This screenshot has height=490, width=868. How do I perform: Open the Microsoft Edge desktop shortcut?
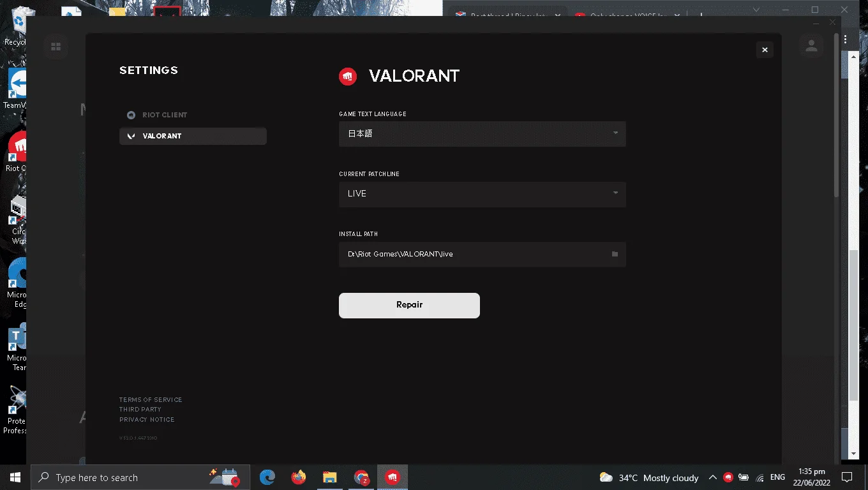[x=18, y=283]
